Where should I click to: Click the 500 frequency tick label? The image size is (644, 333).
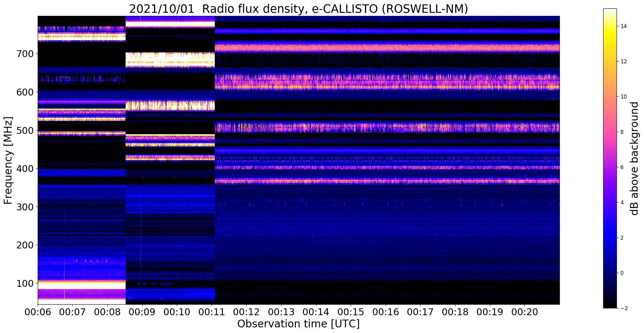click(x=25, y=130)
